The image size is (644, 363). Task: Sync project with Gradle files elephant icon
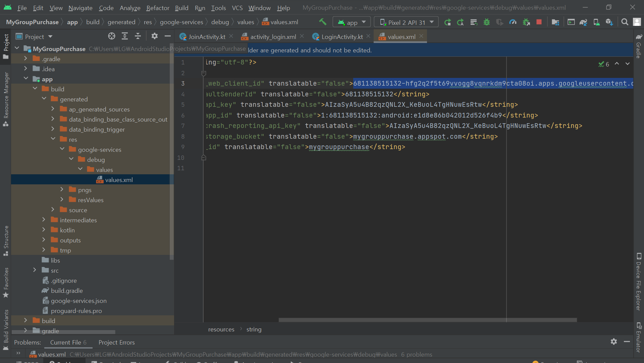(x=584, y=22)
